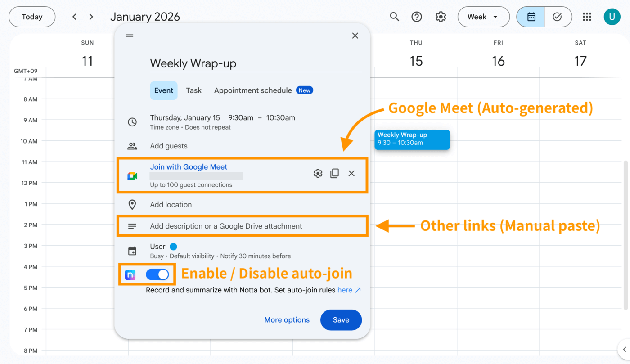Open the calendar search icon
Screen dimensions: 630x364
click(x=394, y=17)
